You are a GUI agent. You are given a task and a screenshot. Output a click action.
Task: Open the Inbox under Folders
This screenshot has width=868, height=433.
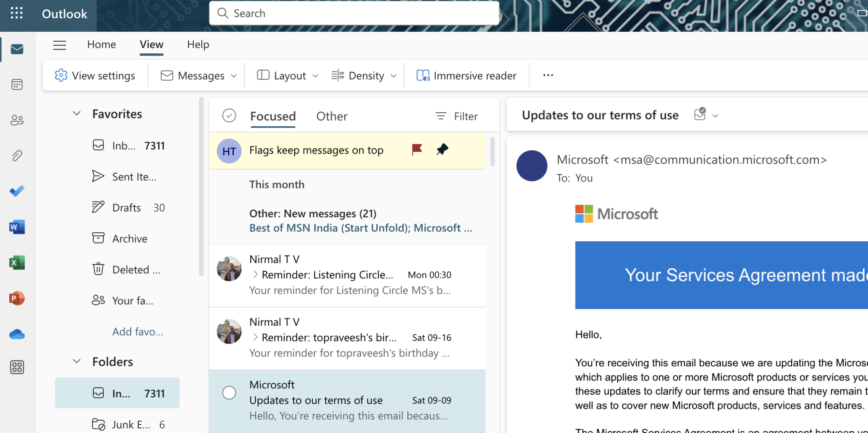(x=117, y=393)
